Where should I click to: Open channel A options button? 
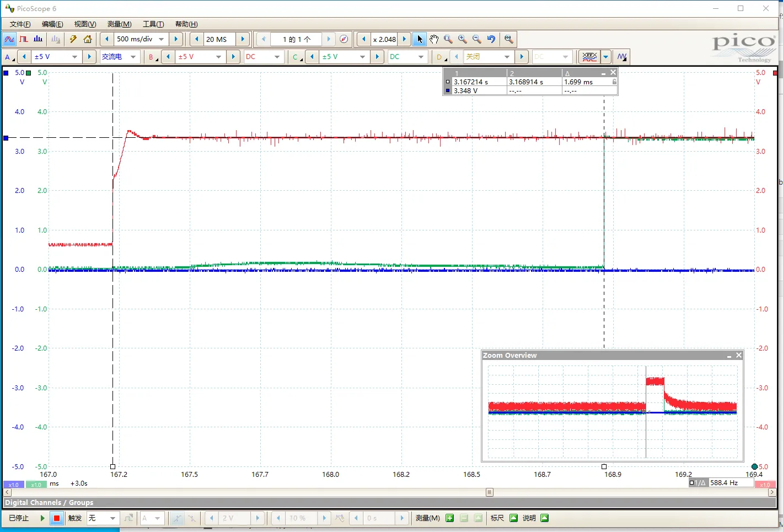pyautogui.click(x=9, y=57)
